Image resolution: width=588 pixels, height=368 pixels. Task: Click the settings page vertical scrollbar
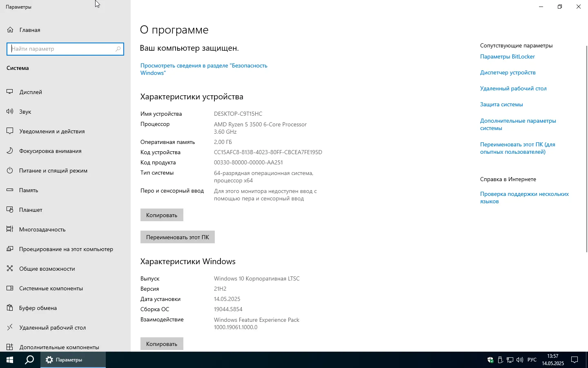coord(587,149)
